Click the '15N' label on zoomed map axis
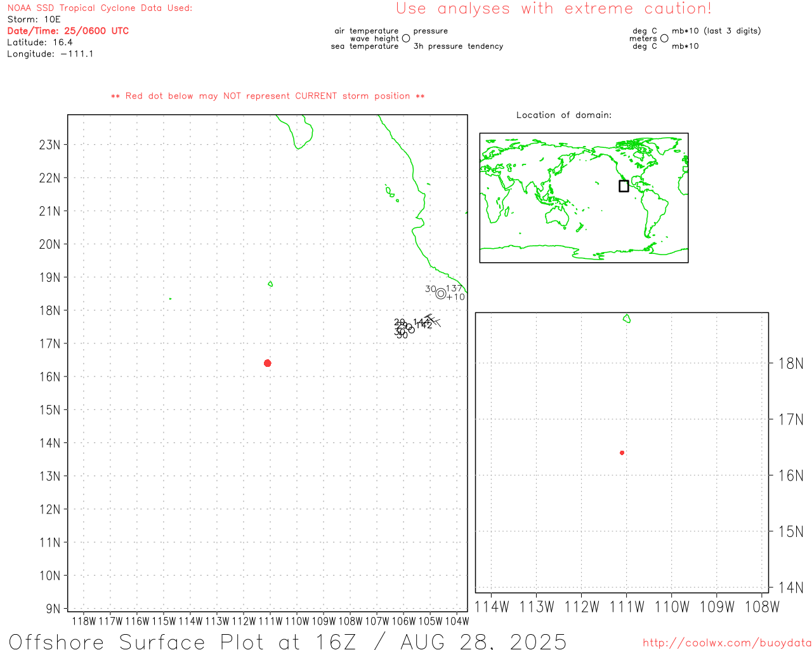Screen dimensions: 812x650 pos(790,531)
